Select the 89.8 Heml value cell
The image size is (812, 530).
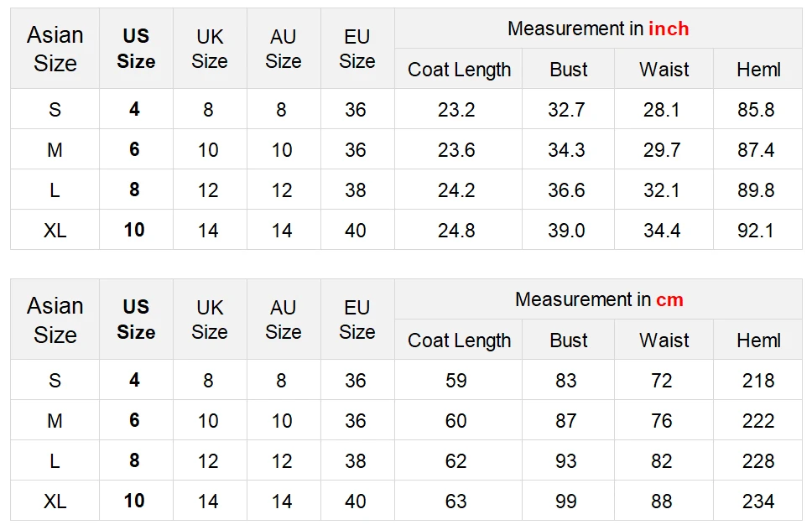click(x=756, y=190)
